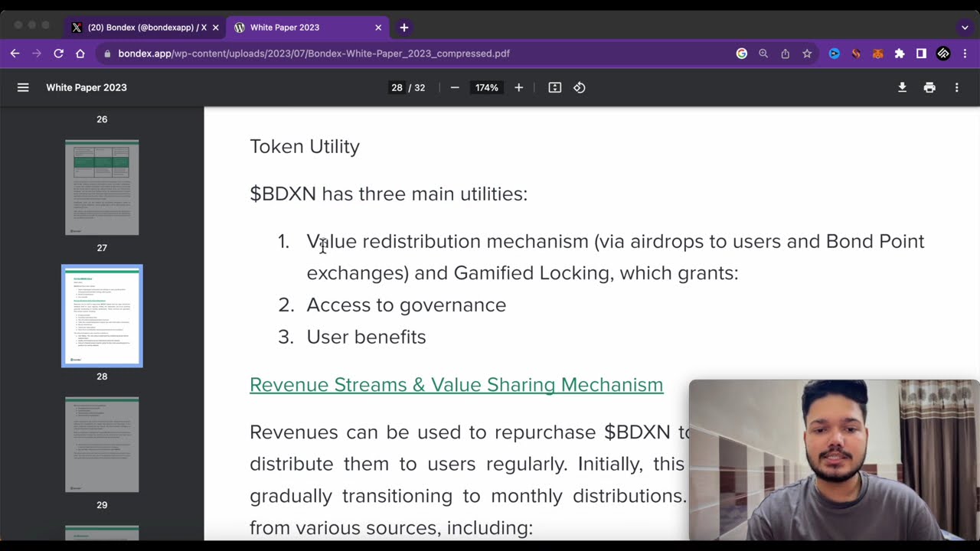980x551 pixels.
Task: Click the fit to page icon
Action: pos(555,87)
